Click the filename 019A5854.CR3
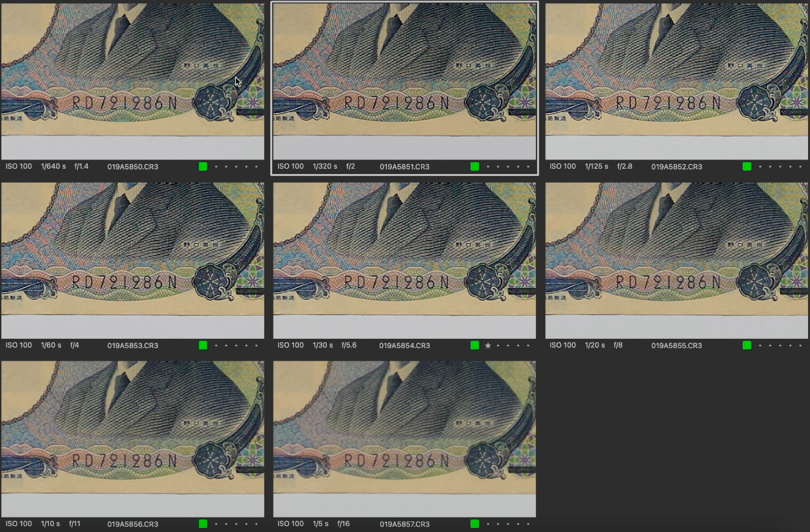 (405, 345)
